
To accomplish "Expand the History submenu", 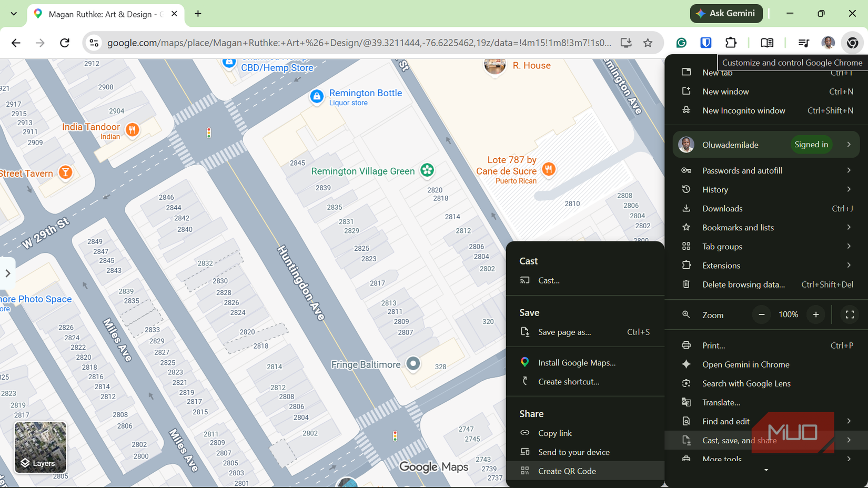I will tap(766, 189).
